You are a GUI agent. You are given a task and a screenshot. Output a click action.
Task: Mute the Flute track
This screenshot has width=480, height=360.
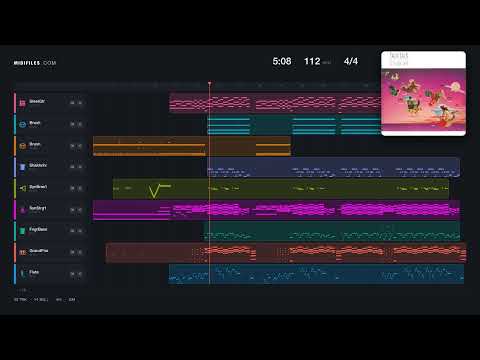(72, 274)
